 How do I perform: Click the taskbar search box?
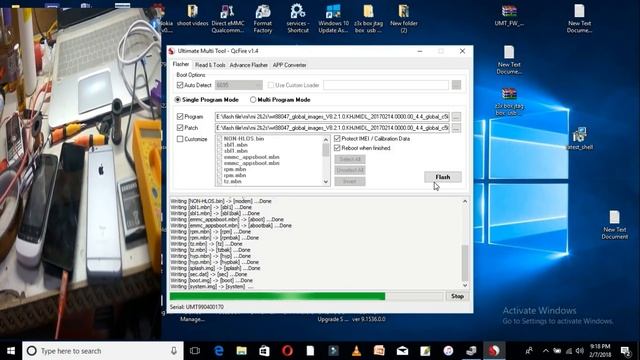(103, 351)
